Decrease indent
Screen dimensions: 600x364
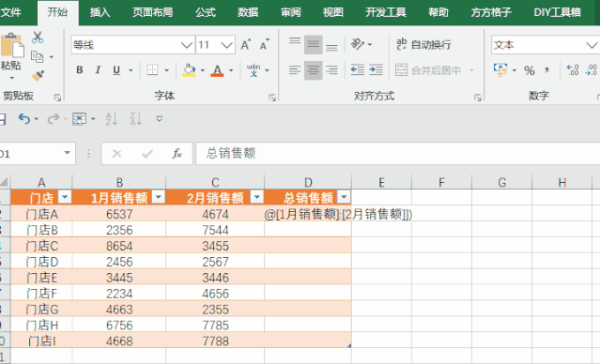click(x=358, y=70)
